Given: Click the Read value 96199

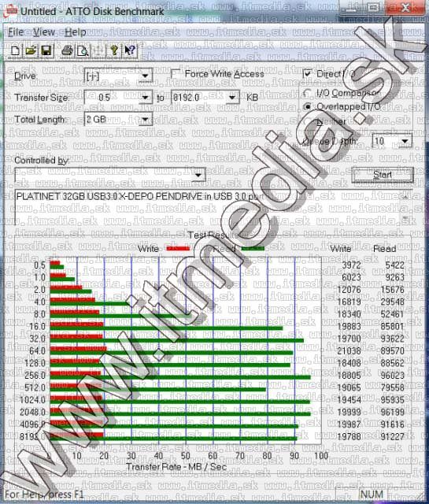Looking at the screenshot, I should point(392,412).
